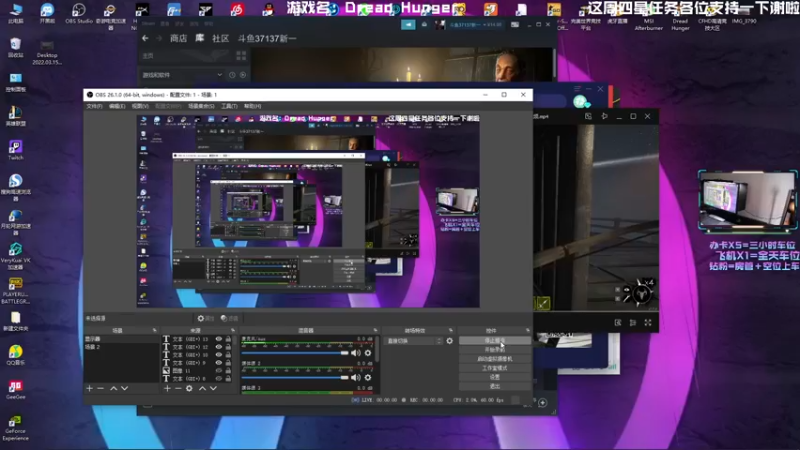Viewport: 800px width, 450px height.
Task: Toggle visibility of 图像 11 source
Action: pyautogui.click(x=218, y=371)
